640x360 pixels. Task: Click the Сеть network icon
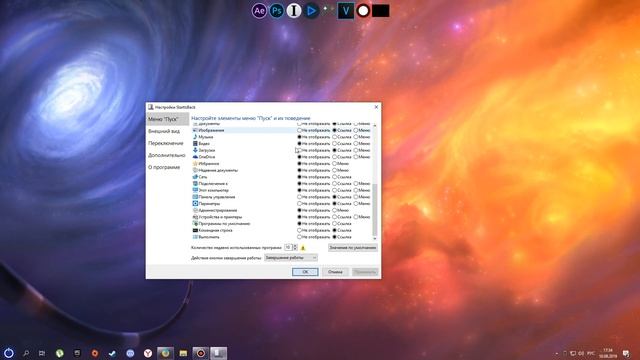point(195,177)
